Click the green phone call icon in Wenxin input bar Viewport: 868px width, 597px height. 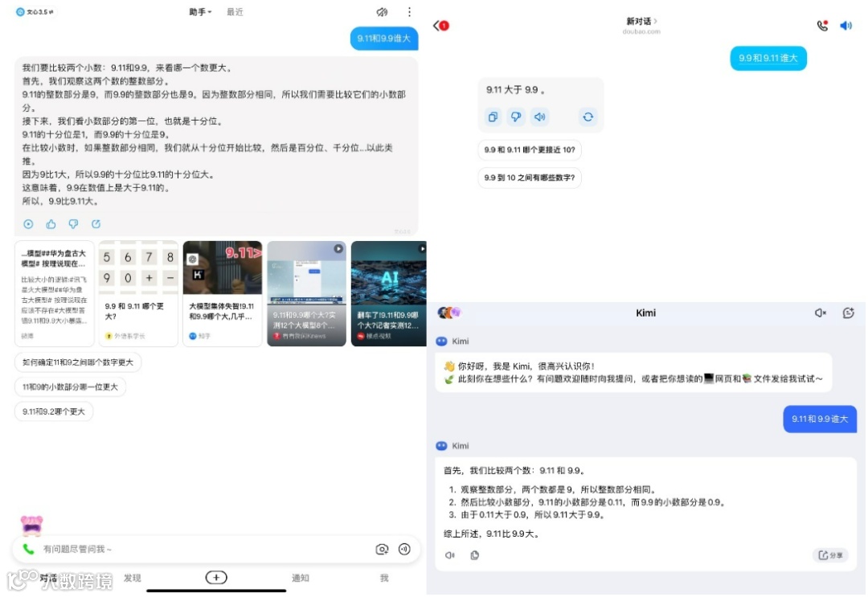point(28,549)
